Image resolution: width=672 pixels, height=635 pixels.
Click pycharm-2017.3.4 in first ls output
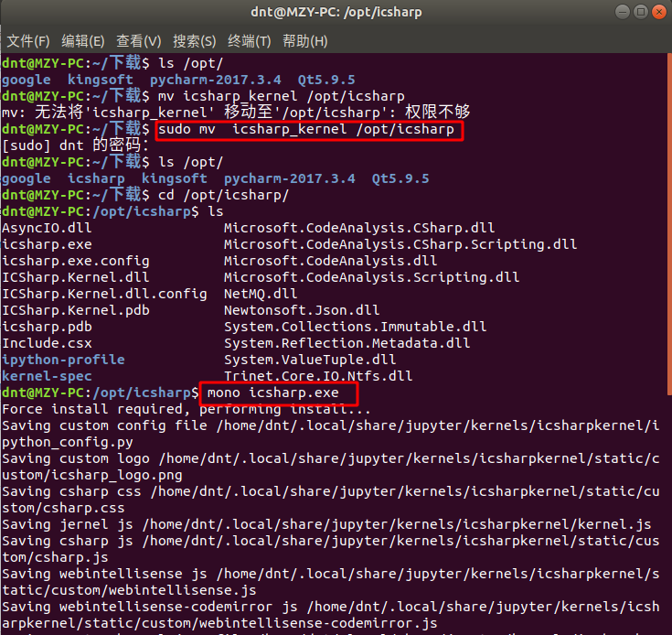pos(215,80)
